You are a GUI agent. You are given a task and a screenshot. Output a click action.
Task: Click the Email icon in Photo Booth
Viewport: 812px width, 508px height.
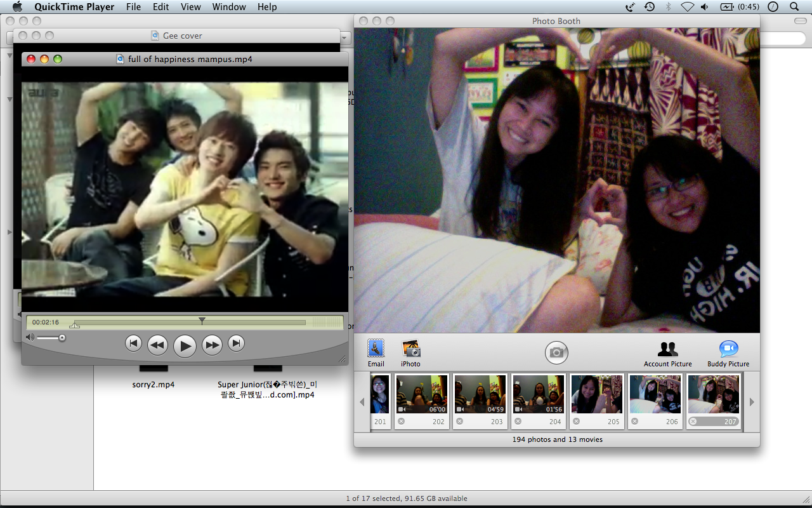click(376, 352)
